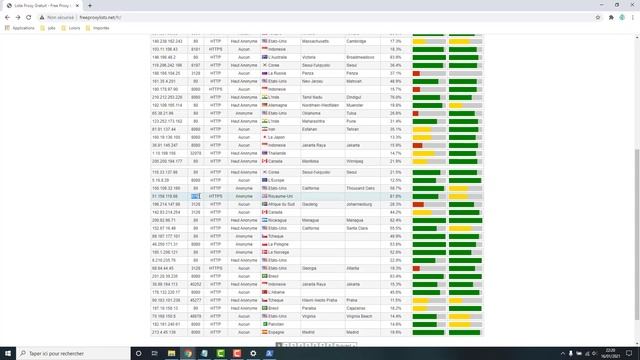Image resolution: width=640 pixels, height=360 pixels.
Task: Click the Allemagne flag icon
Action: pos(264,105)
